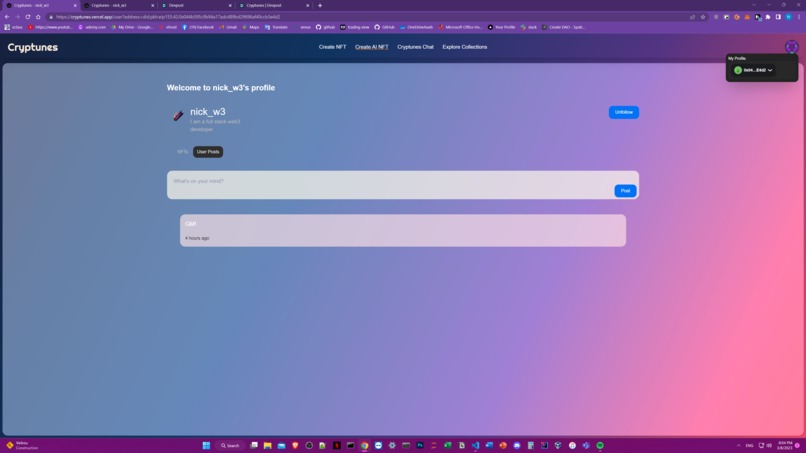
Task: Open Excel from the taskbar
Action: 448,445
